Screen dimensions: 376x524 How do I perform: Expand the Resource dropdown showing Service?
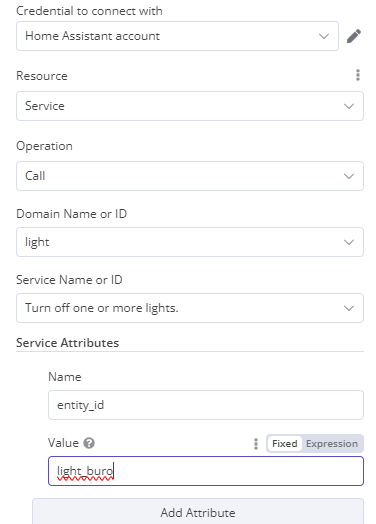click(x=190, y=106)
